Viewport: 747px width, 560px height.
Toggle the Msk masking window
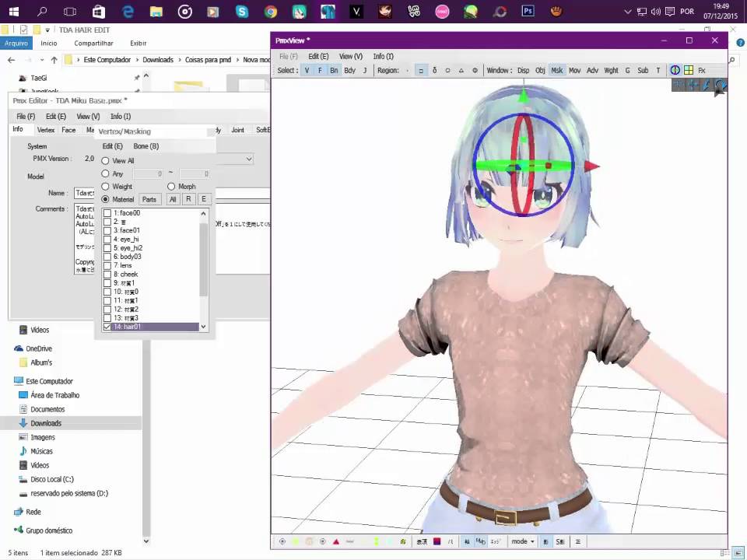[557, 71]
